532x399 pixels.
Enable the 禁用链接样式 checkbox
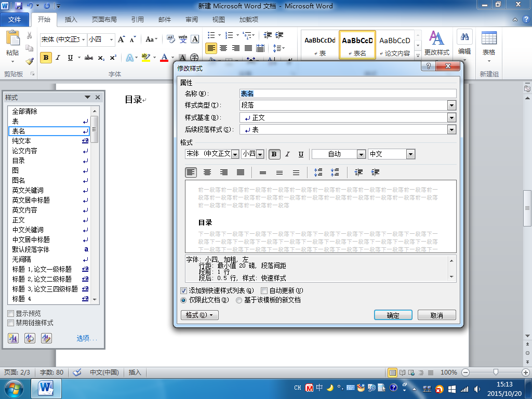(10, 323)
